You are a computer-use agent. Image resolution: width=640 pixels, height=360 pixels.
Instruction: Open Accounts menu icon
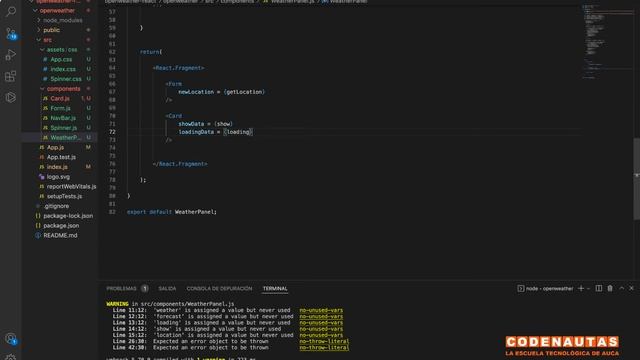[x=11, y=338]
